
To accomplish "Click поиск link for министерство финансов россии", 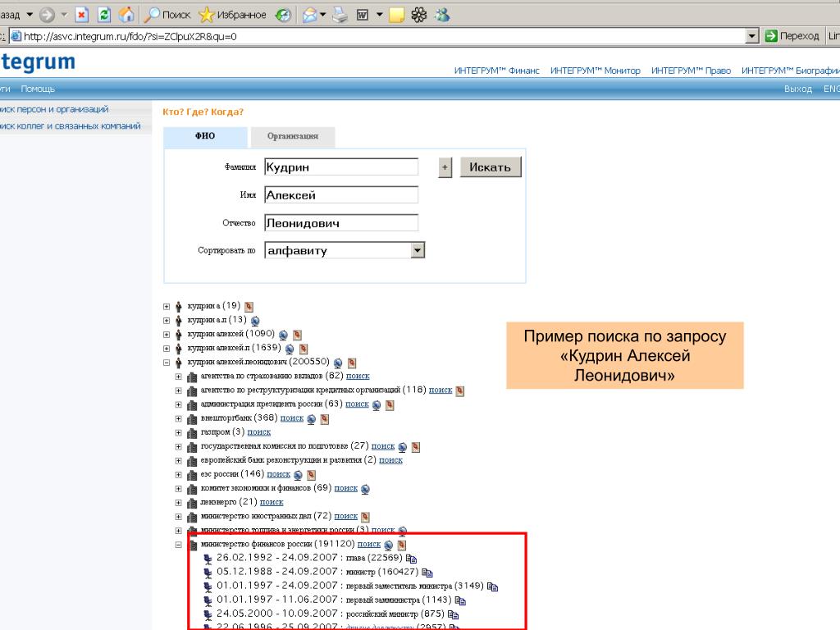I will (x=369, y=544).
